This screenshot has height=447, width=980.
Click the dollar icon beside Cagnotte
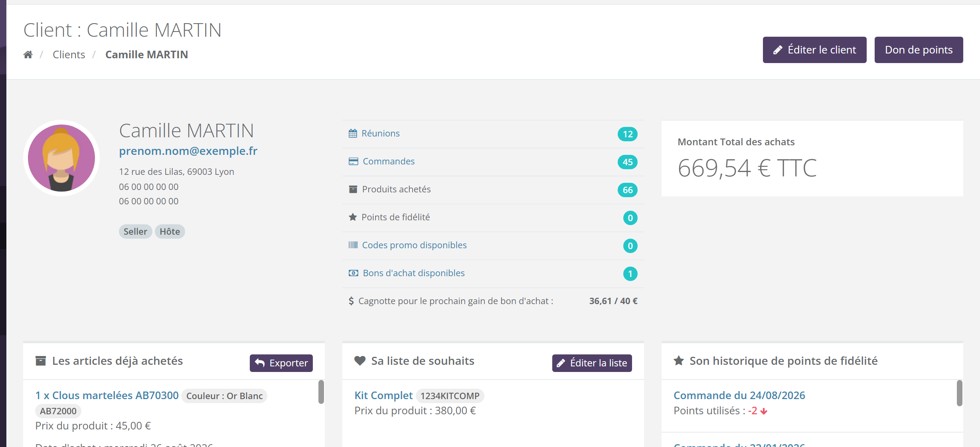coord(351,301)
